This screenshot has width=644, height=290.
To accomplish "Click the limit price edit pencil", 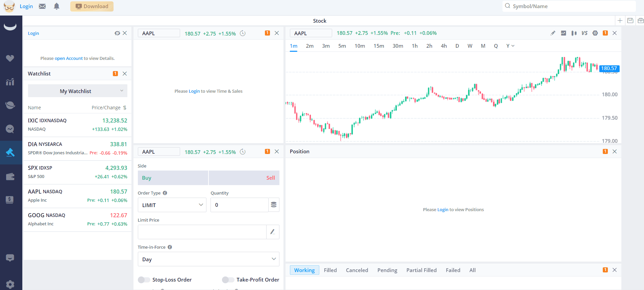I will [x=273, y=232].
